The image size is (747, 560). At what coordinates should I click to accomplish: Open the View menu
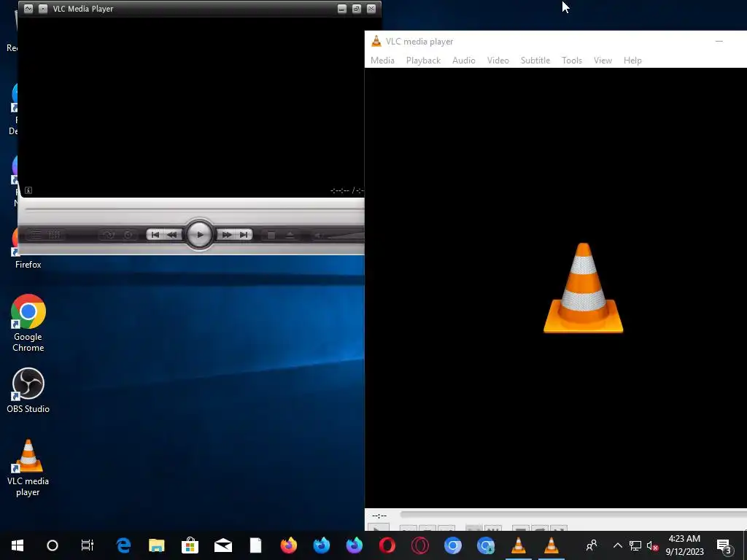click(603, 61)
